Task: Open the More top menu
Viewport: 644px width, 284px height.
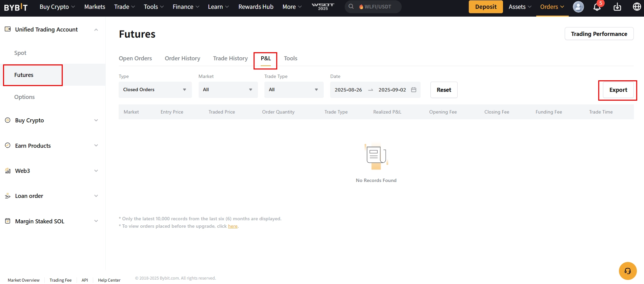Action: [x=292, y=7]
